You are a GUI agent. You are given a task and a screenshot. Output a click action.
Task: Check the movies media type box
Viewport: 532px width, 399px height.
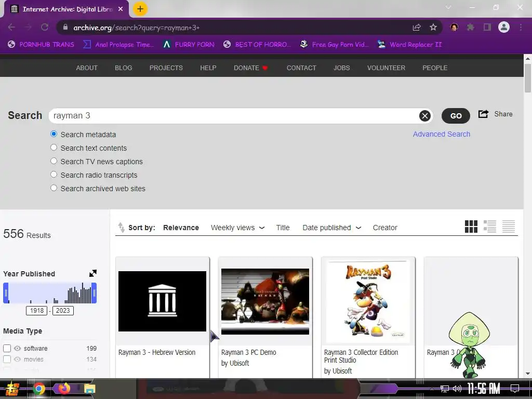7,359
